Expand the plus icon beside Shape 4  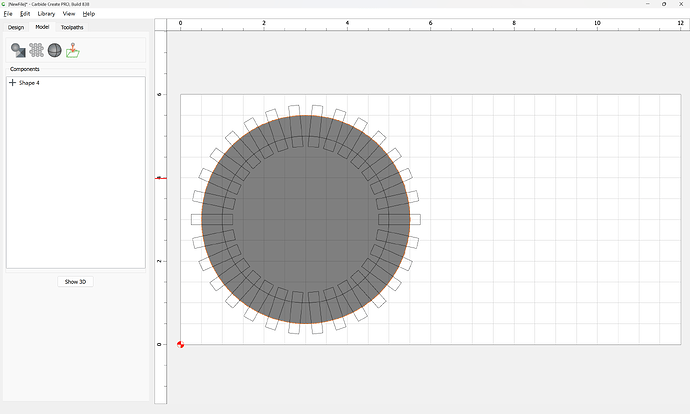(12, 83)
